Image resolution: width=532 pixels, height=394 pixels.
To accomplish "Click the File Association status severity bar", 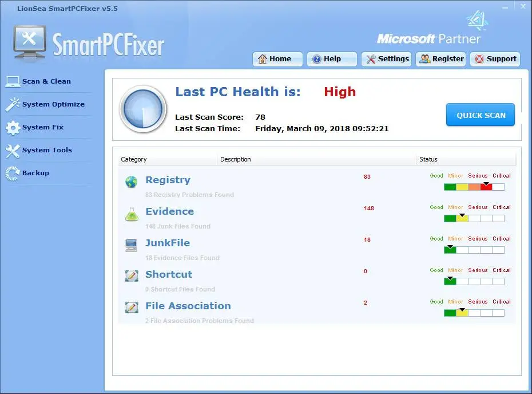I will (474, 313).
